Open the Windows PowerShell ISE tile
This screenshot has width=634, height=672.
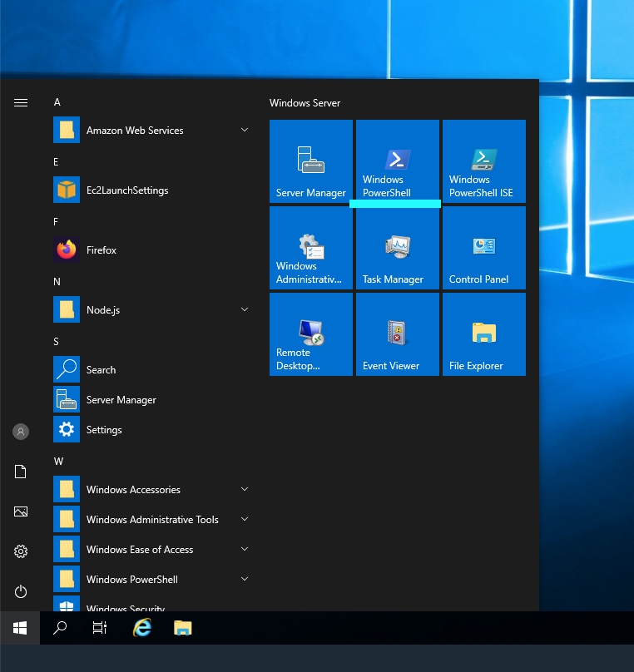484,161
